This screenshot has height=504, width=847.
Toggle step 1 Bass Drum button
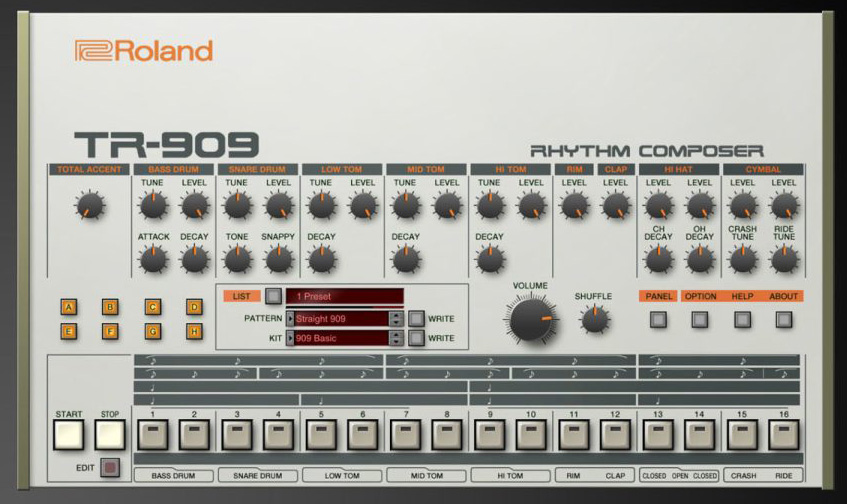[x=153, y=435]
